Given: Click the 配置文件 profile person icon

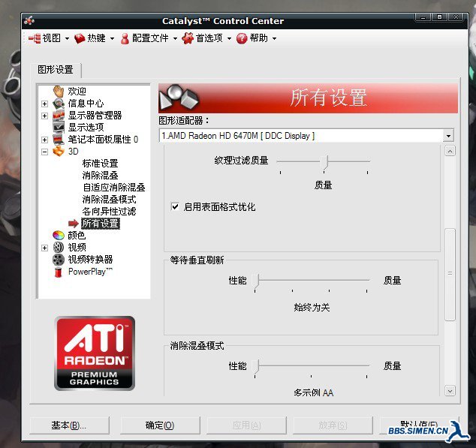Looking at the screenshot, I should click(x=125, y=38).
